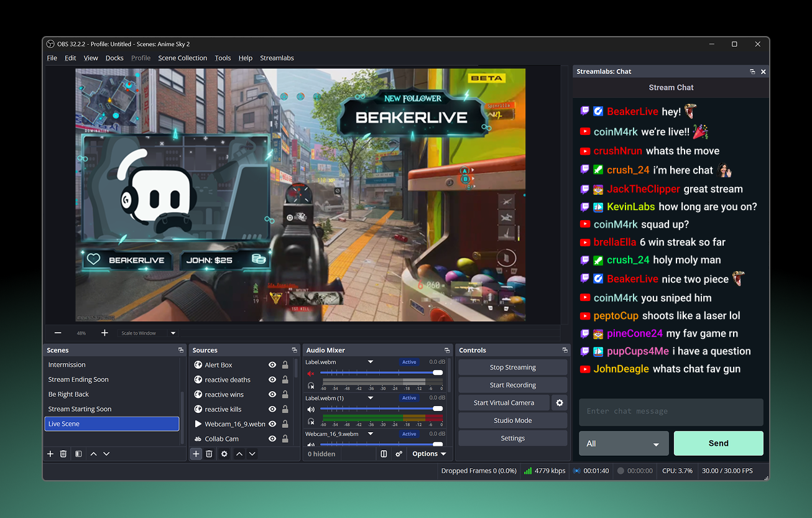Open the Edit menu

point(70,58)
